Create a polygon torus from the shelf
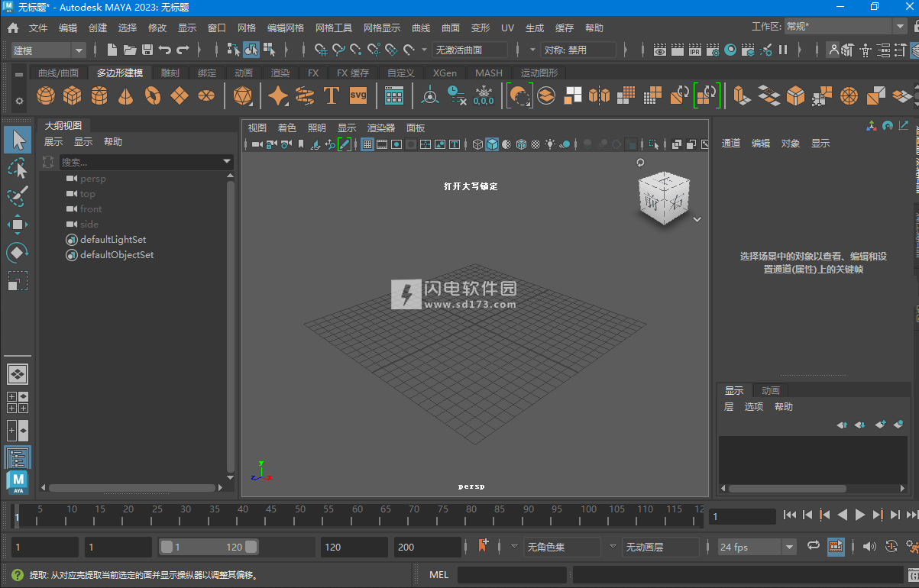919x588 pixels. [x=153, y=96]
